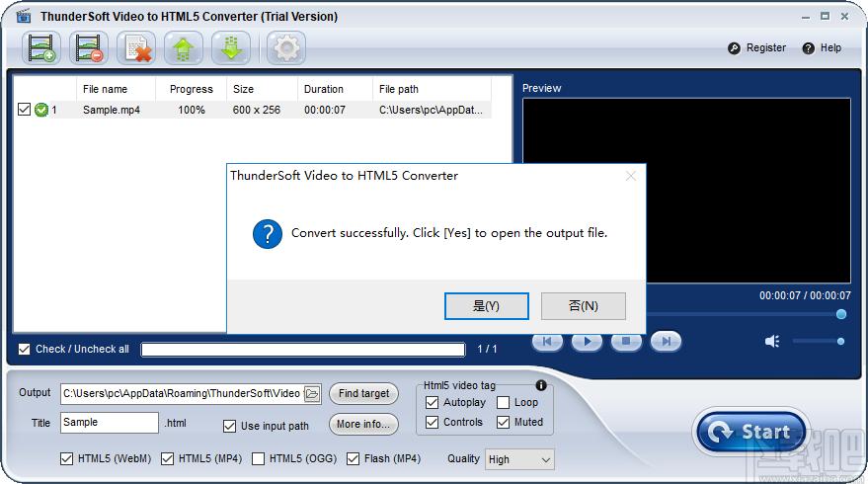Click the Register link text
The width and height of the screenshot is (868, 484).
pos(766,48)
